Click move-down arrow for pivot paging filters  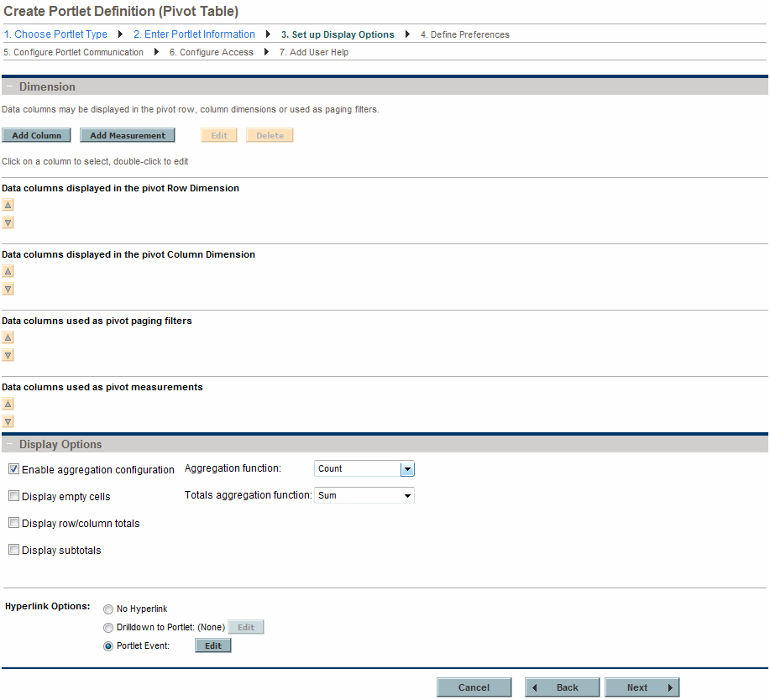coord(8,356)
